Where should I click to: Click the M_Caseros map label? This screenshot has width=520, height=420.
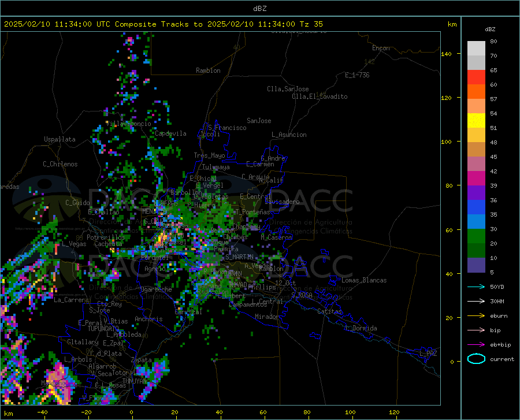point(276,237)
